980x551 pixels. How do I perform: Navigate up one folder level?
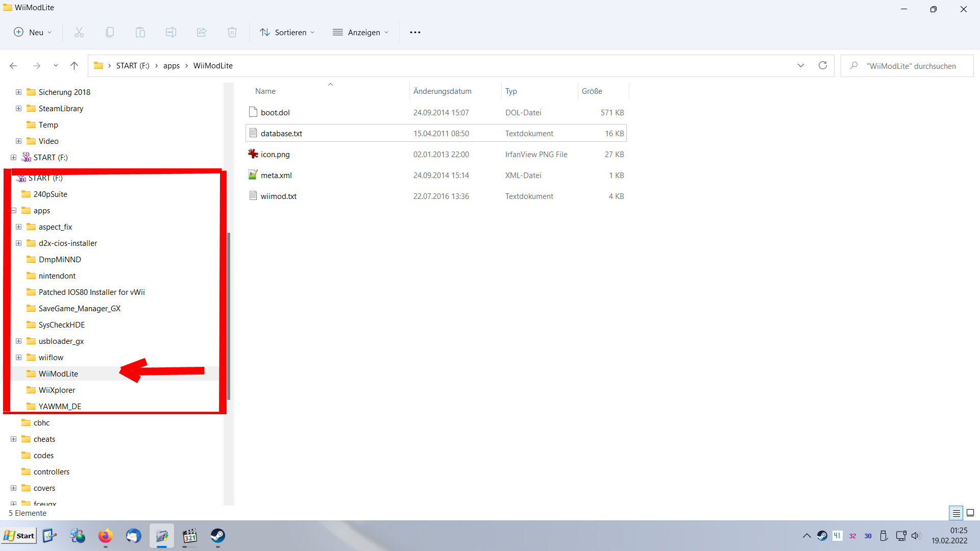[x=74, y=66]
